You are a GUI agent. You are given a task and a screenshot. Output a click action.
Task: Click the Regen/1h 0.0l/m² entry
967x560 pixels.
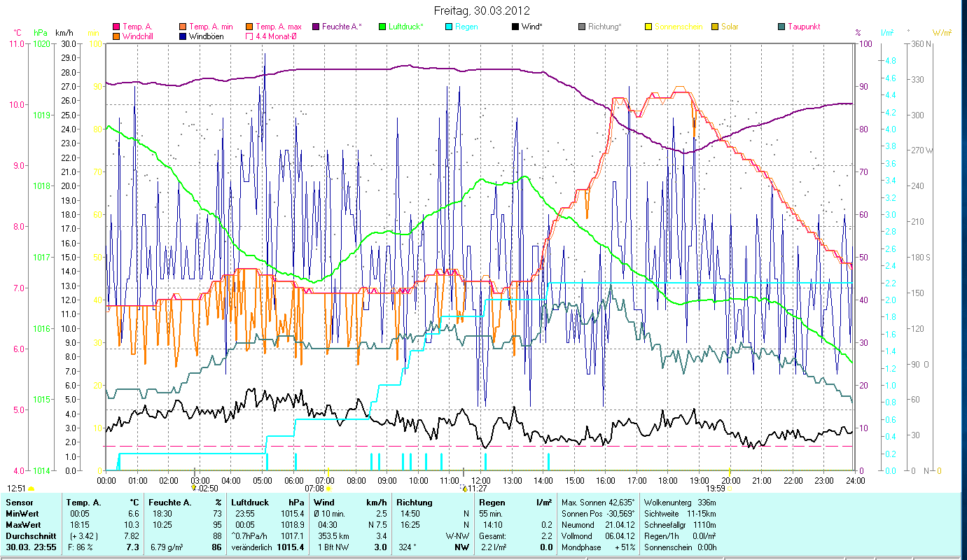coord(679,535)
